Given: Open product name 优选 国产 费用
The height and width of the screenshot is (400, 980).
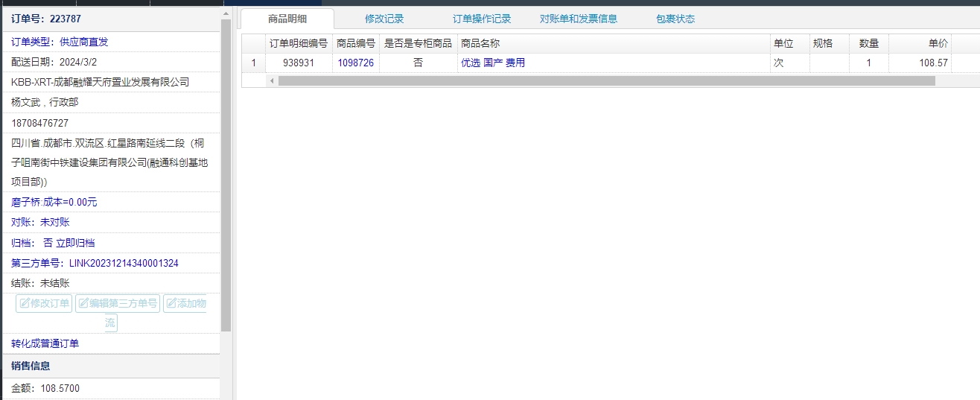Looking at the screenshot, I should tap(493, 63).
